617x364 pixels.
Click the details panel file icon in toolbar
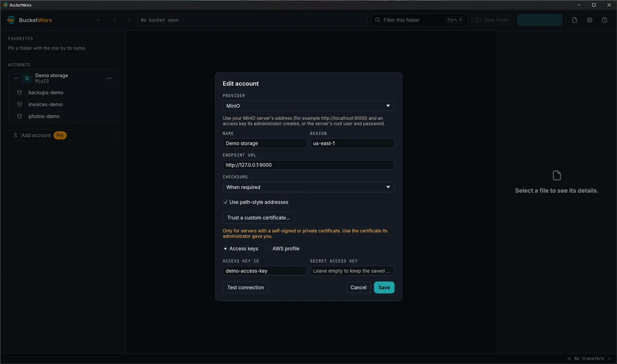click(575, 20)
